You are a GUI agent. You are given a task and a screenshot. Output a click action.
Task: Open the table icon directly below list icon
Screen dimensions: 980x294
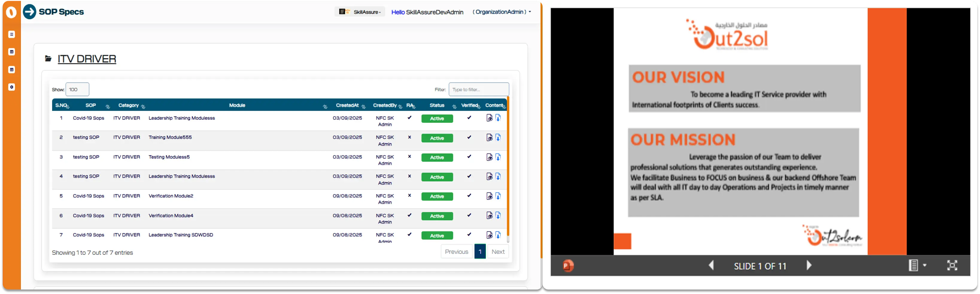(x=12, y=52)
